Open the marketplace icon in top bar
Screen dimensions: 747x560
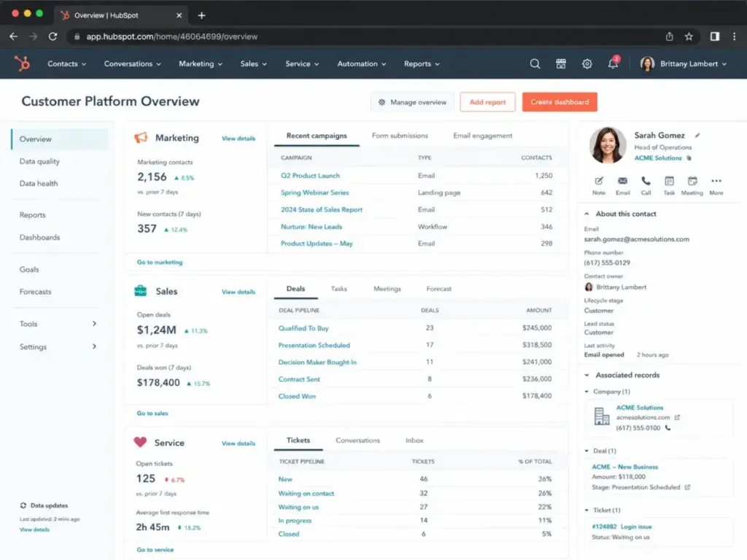coord(561,64)
